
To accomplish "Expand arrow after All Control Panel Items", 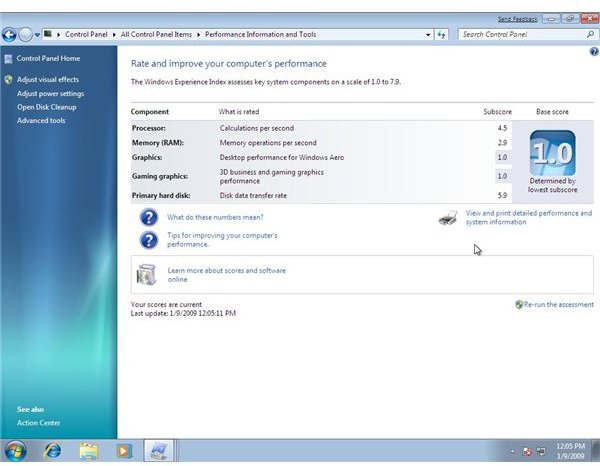I will pyautogui.click(x=198, y=35).
